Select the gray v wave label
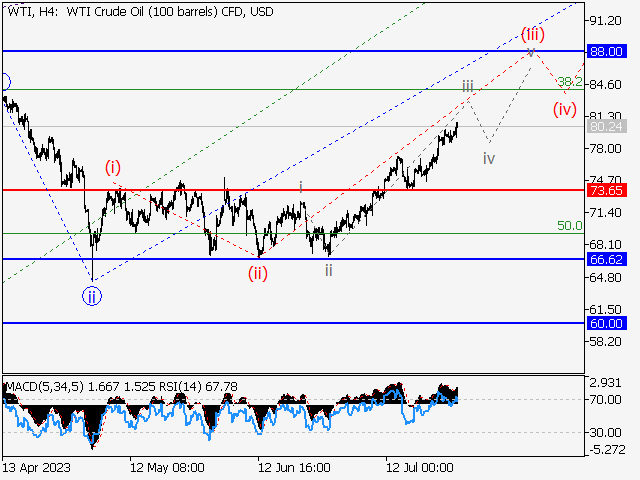Image resolution: width=640 pixels, height=480 pixels. coord(531,52)
